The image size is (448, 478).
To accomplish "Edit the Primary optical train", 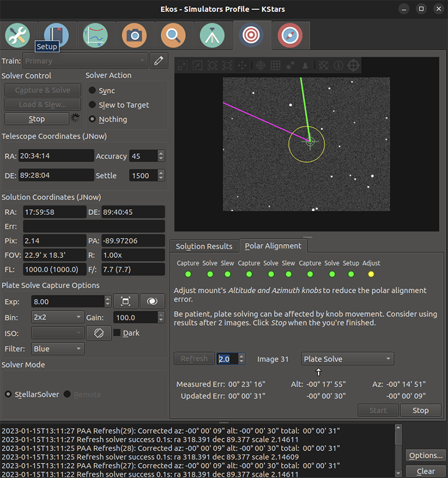I will tap(158, 60).
